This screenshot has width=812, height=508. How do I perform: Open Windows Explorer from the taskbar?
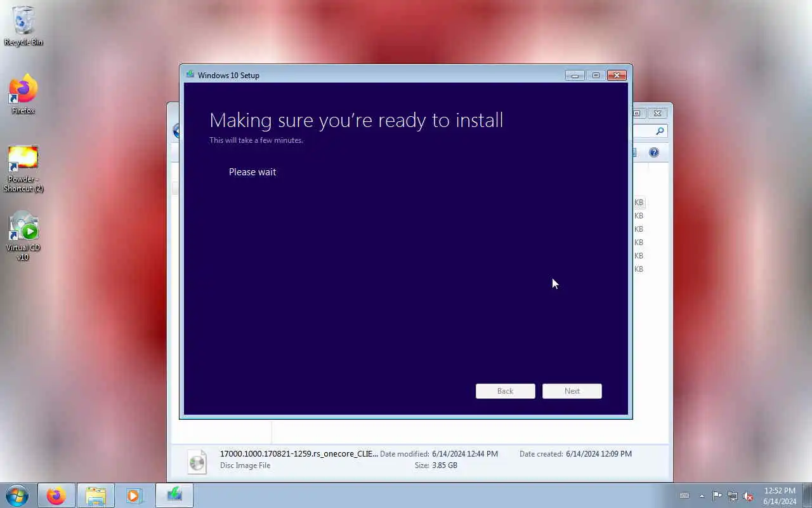pyautogui.click(x=96, y=495)
